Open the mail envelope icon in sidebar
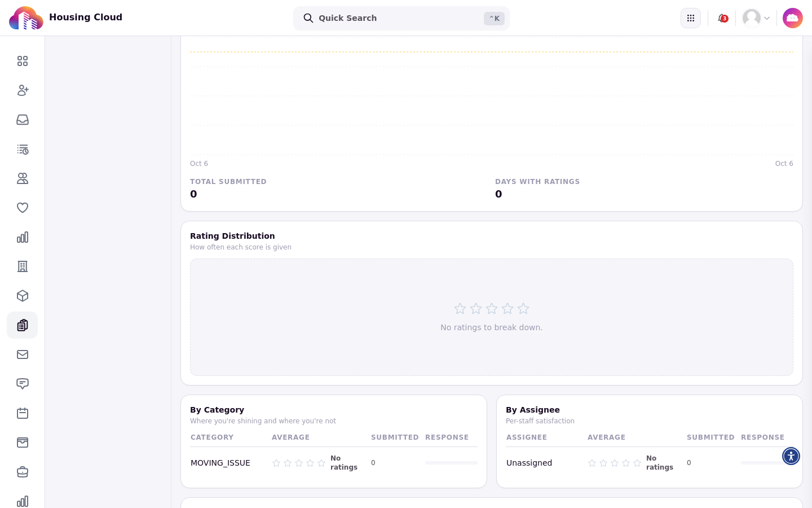The width and height of the screenshot is (812, 508). pos(23,354)
